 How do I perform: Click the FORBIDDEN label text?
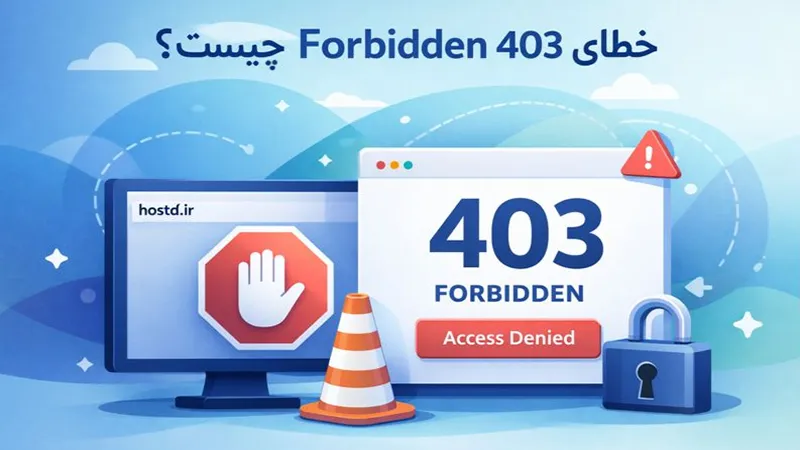click(509, 294)
